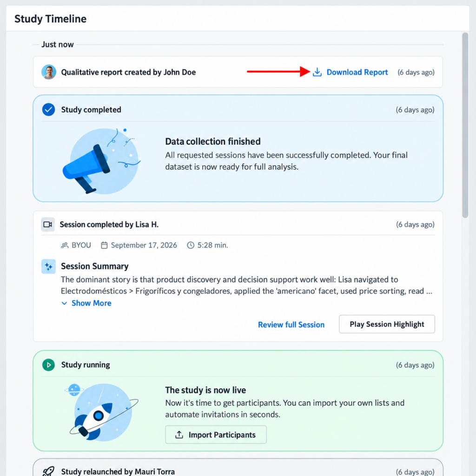Click the green play icon for Study running
476x476 pixels.
point(48,365)
